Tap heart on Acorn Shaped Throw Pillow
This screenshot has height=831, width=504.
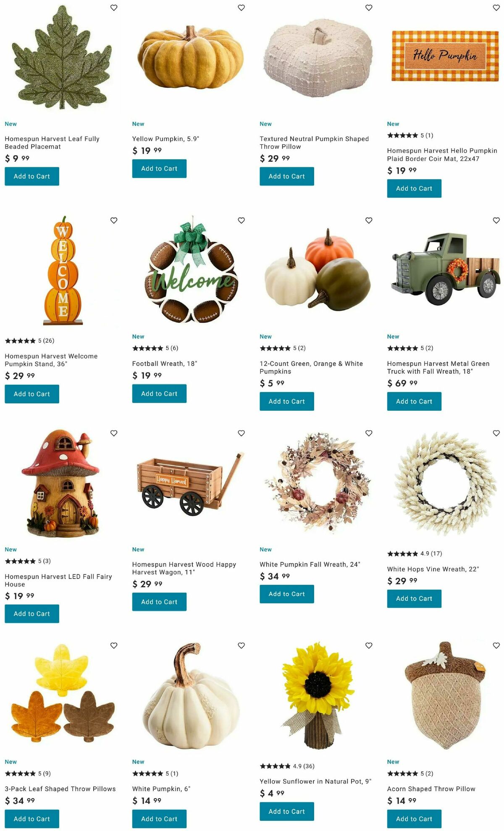(496, 645)
